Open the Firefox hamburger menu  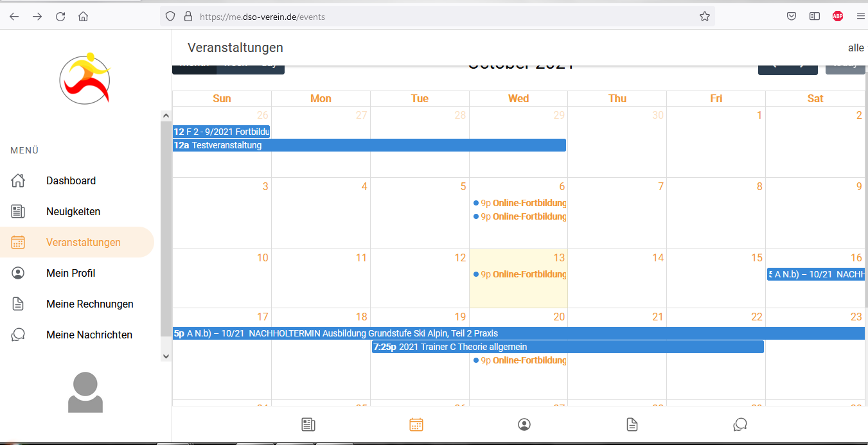pyautogui.click(x=861, y=17)
